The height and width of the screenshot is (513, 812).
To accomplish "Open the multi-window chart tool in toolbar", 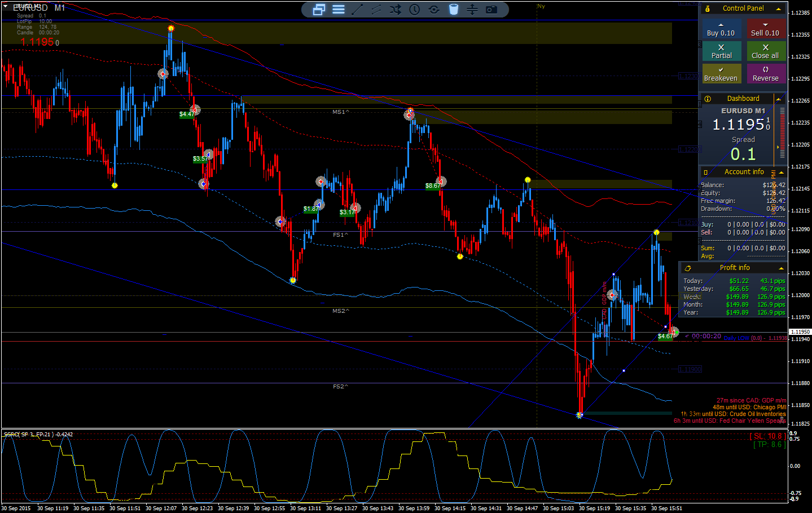I will point(319,10).
